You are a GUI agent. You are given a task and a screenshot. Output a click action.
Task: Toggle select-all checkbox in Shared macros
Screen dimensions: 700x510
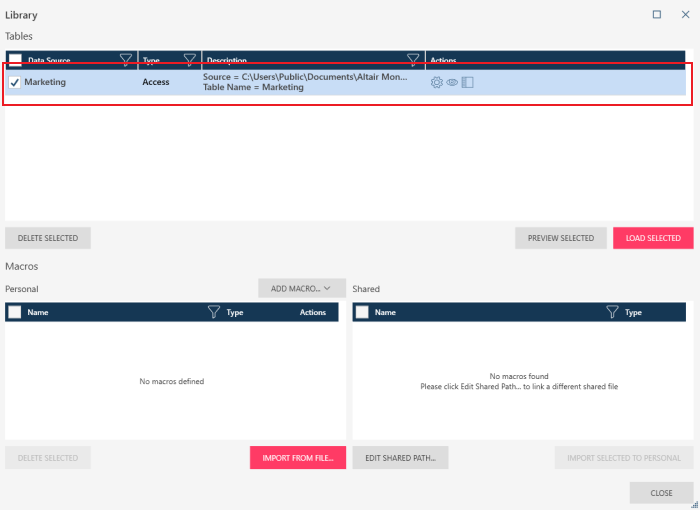click(x=362, y=312)
